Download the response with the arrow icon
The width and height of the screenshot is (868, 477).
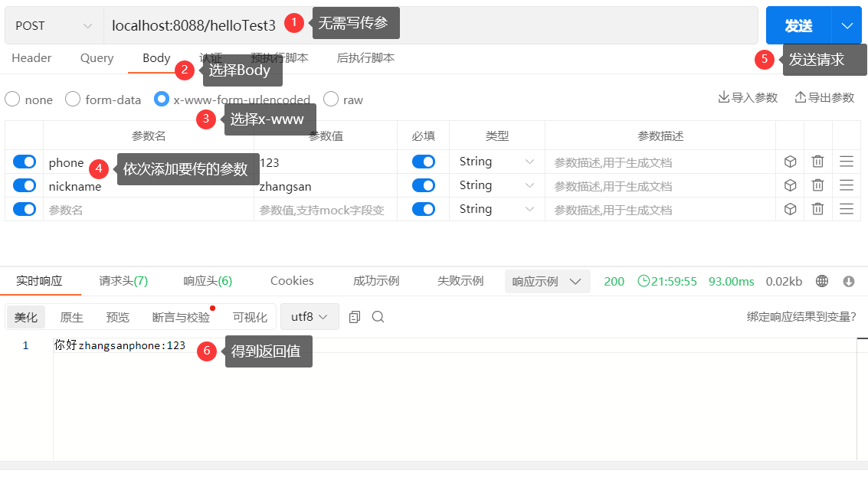tap(849, 281)
